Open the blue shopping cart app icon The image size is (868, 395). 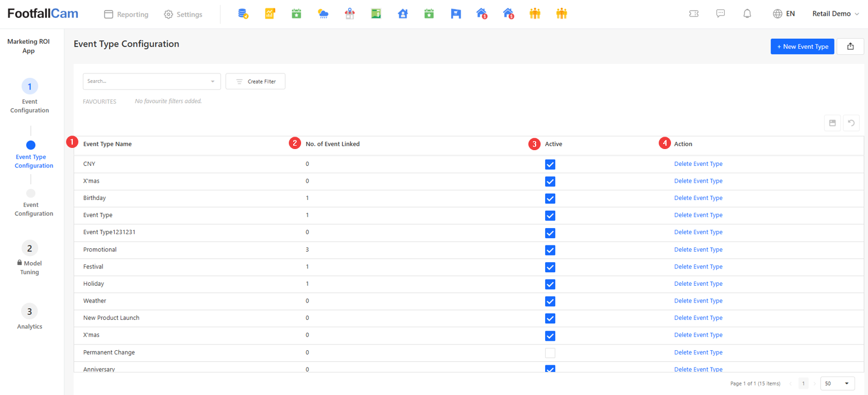pyautogui.click(x=456, y=14)
